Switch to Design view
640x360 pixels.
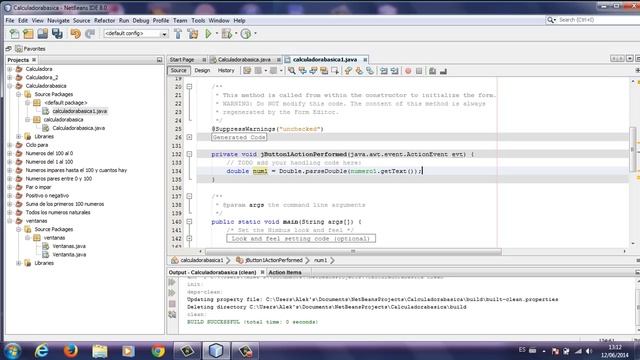pyautogui.click(x=202, y=71)
